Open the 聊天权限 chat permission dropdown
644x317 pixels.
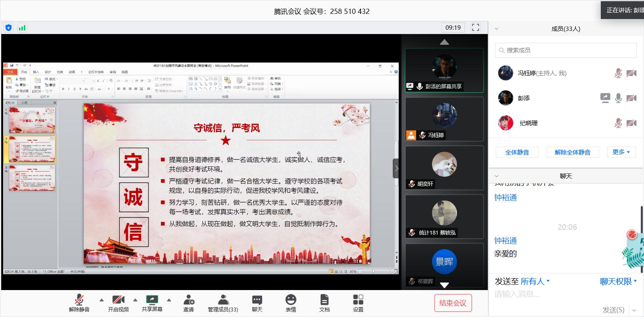click(x=618, y=281)
